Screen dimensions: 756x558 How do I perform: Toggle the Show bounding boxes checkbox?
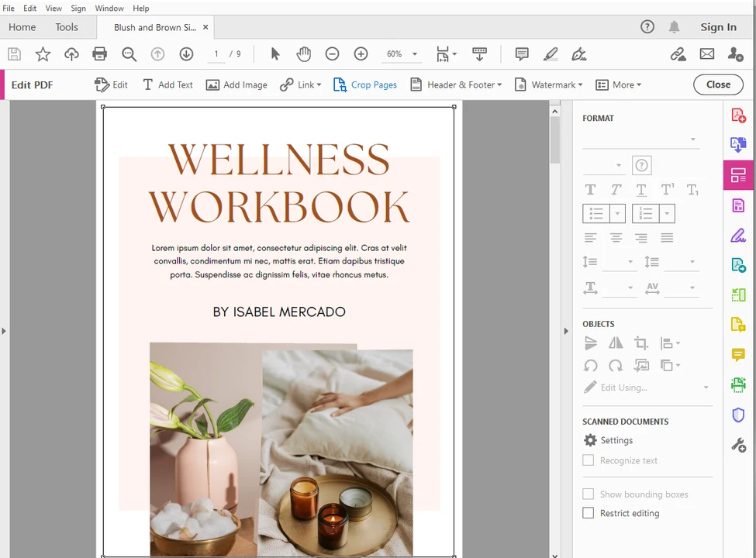coord(589,494)
